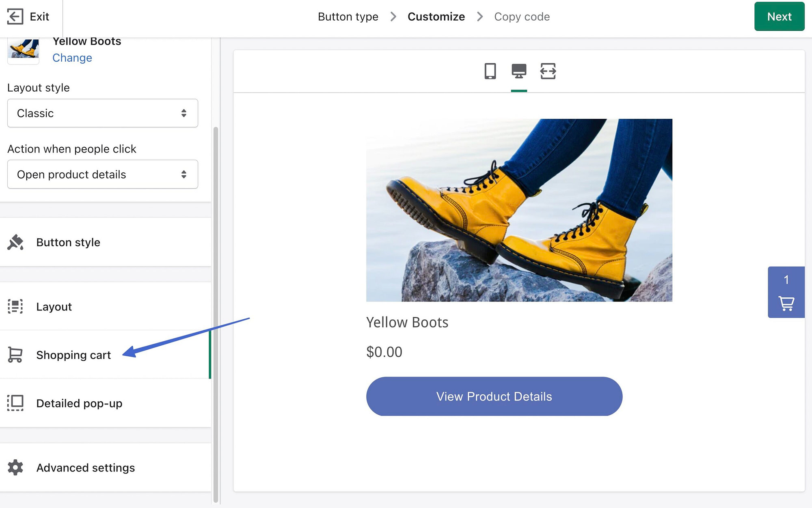Click the Change link under Yellow Boots

pos(72,58)
